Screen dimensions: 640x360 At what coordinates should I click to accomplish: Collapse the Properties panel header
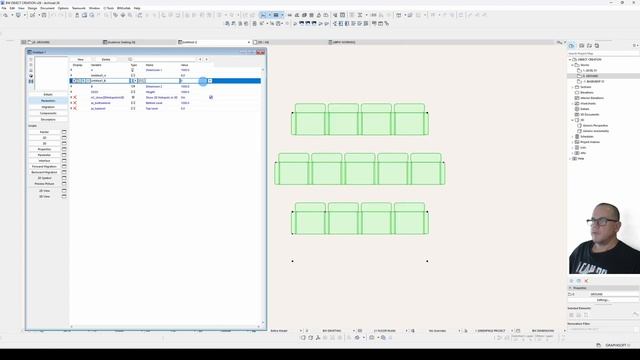[571, 288]
